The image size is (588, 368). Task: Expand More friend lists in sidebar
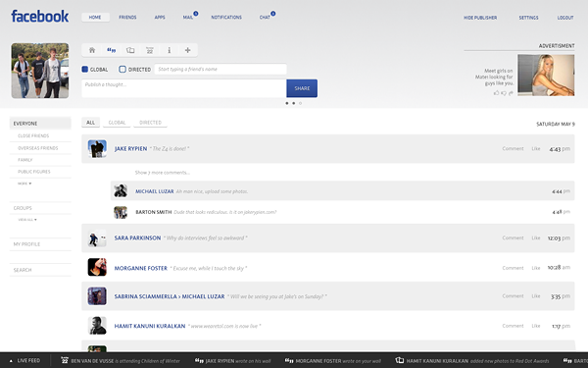[24, 184]
